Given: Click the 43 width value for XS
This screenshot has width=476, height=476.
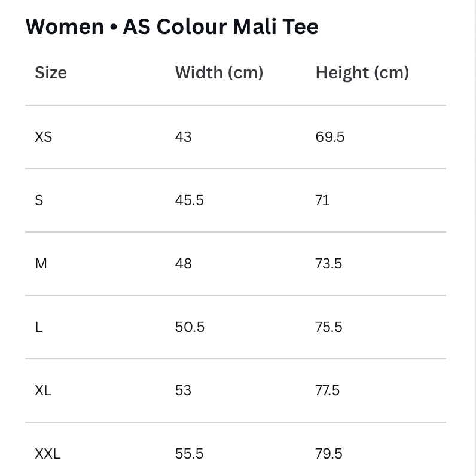Looking at the screenshot, I should pos(184,137).
